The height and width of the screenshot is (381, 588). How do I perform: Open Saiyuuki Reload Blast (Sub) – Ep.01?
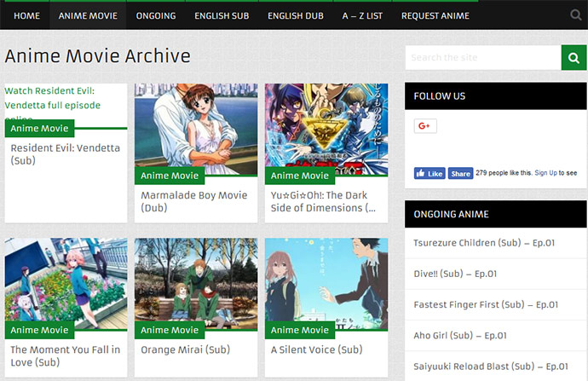click(491, 367)
